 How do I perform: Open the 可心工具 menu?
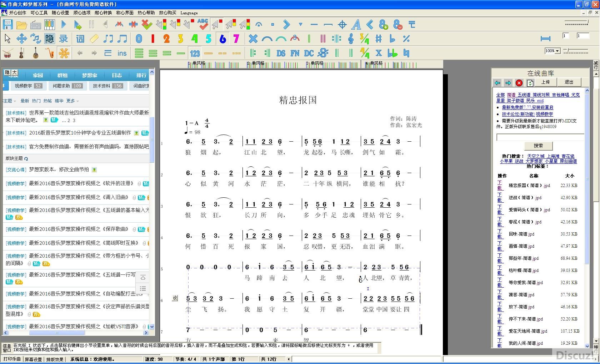point(39,12)
